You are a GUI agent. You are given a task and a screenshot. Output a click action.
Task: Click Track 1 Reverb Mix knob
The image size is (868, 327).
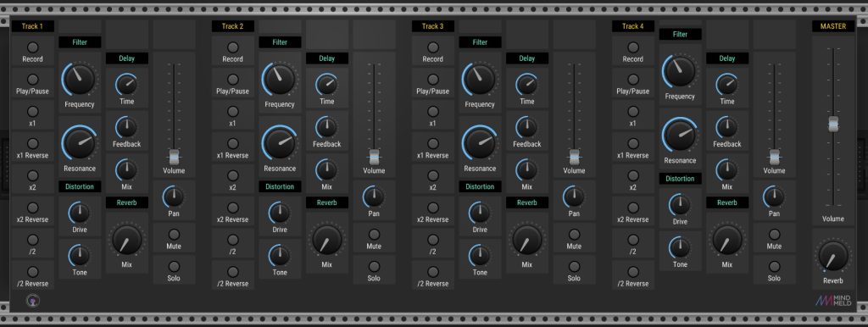pos(127,240)
